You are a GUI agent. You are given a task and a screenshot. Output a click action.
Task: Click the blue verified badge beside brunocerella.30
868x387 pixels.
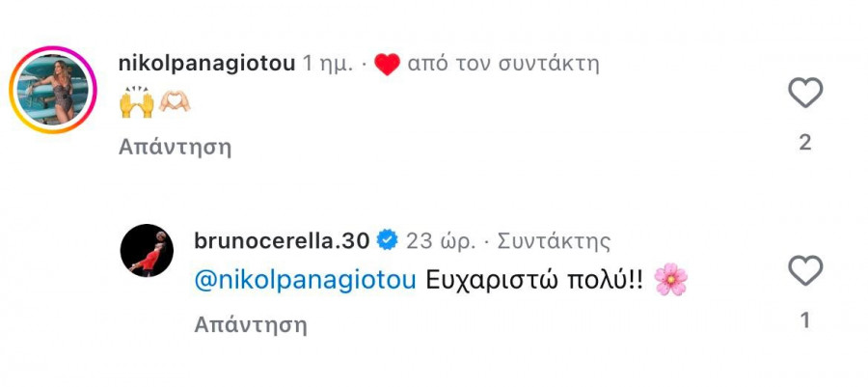[387, 239]
